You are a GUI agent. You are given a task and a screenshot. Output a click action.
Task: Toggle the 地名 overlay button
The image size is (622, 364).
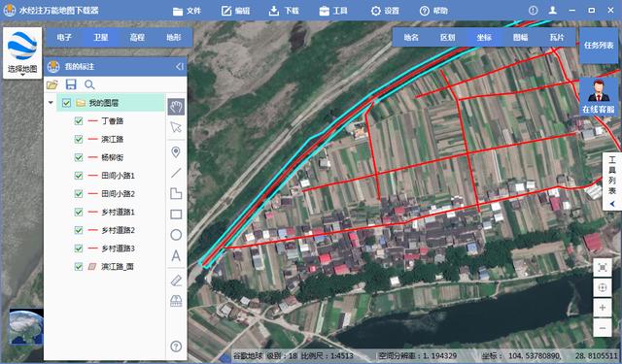(411, 37)
